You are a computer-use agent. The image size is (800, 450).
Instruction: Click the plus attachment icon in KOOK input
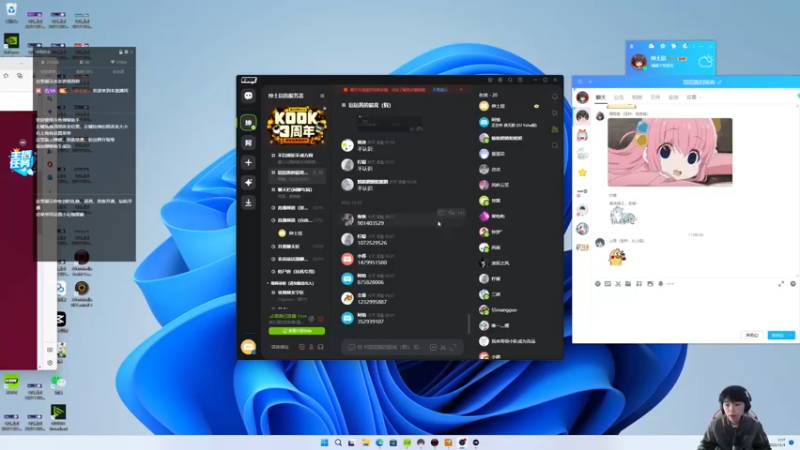433,347
